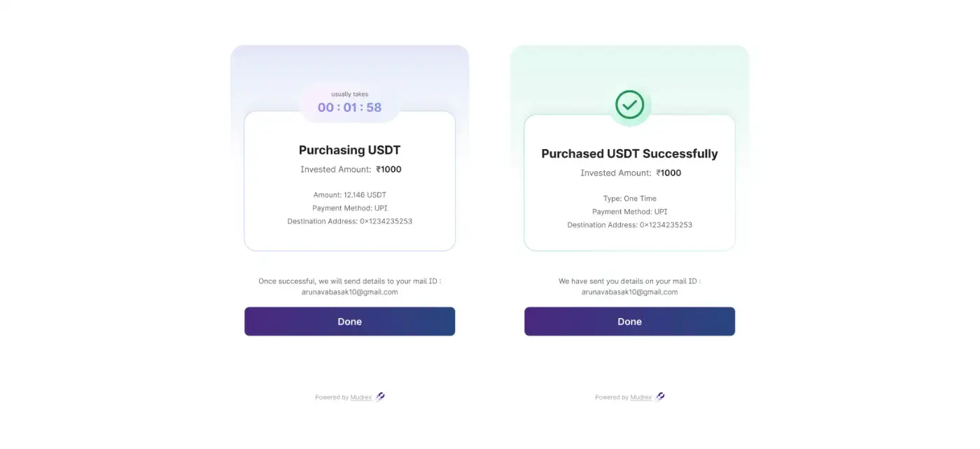Click the green success checkmark icon
This screenshot has width=980, height=449.
click(x=629, y=105)
